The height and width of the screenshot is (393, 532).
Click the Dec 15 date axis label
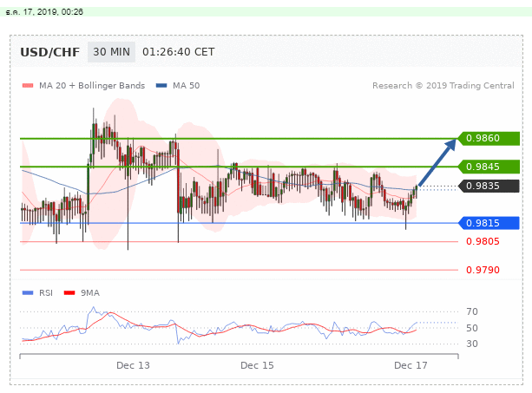[257, 365]
